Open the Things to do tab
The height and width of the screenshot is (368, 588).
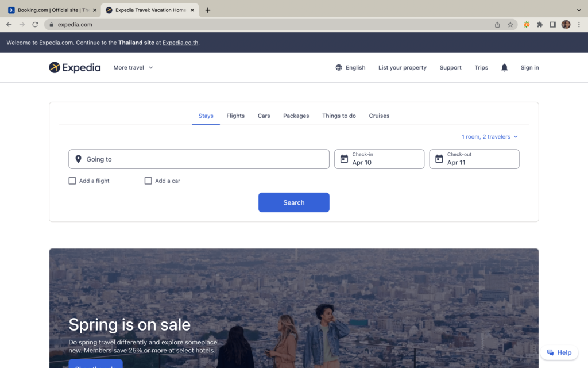pos(339,116)
